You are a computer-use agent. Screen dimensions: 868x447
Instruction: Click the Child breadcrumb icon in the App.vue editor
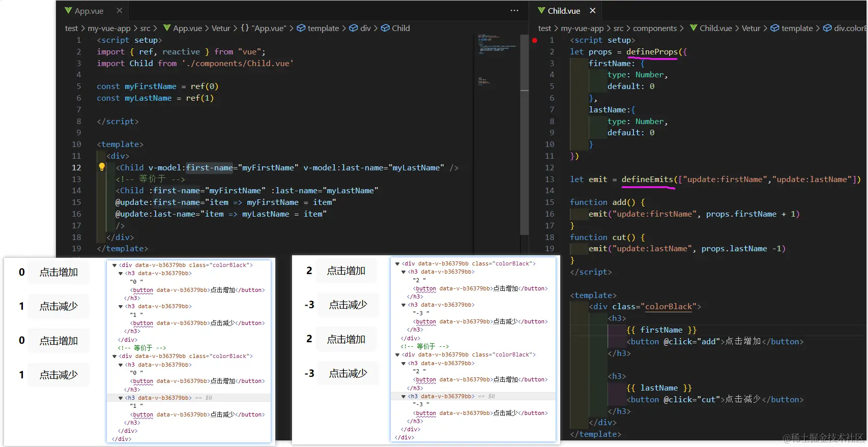point(386,28)
